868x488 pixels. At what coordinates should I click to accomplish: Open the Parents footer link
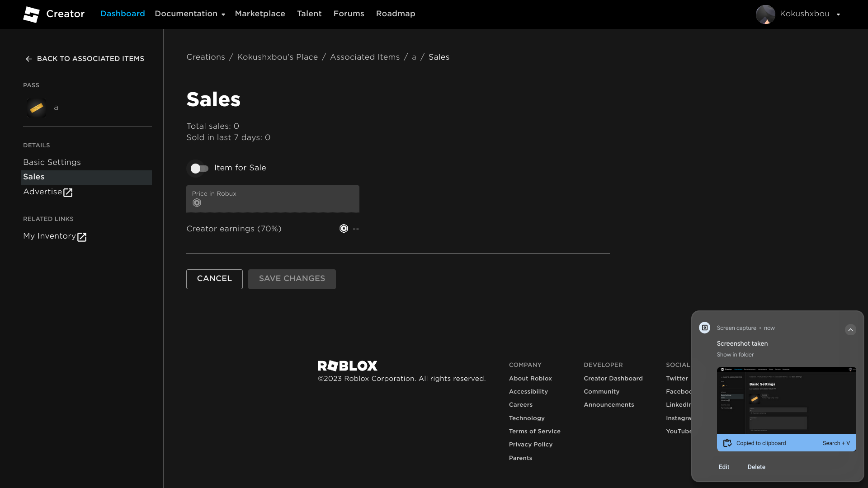coord(520,458)
